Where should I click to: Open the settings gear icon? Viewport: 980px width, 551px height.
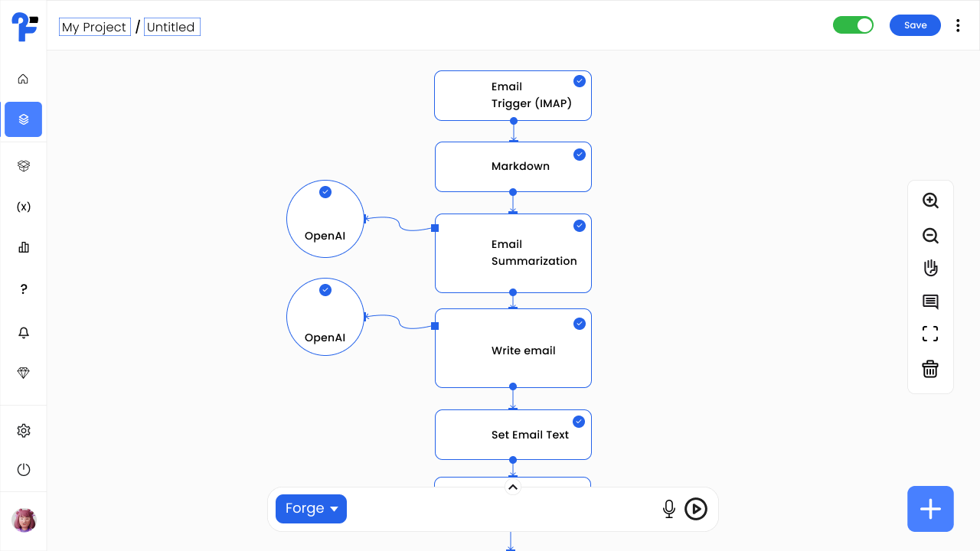[x=23, y=431]
